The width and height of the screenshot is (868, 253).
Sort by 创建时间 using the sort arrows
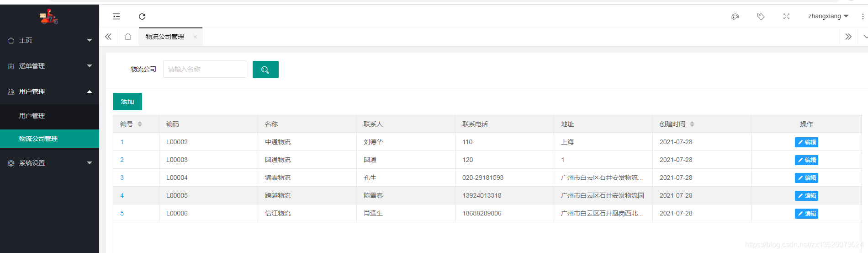tap(692, 124)
